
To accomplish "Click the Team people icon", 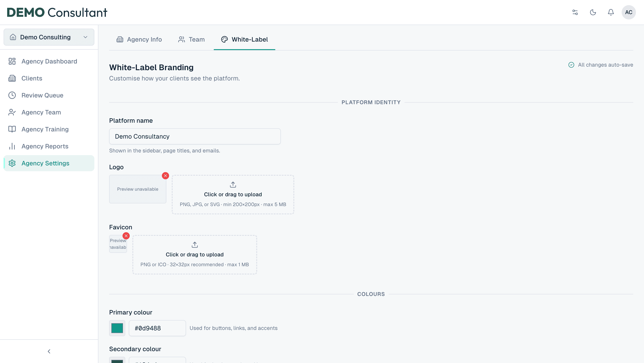I will pyautogui.click(x=182, y=40).
